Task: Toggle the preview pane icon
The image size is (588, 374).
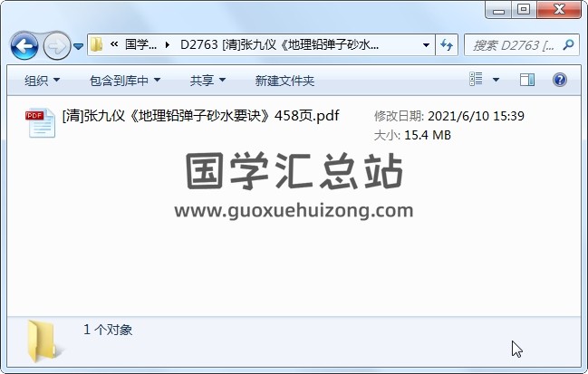Action: (527, 80)
